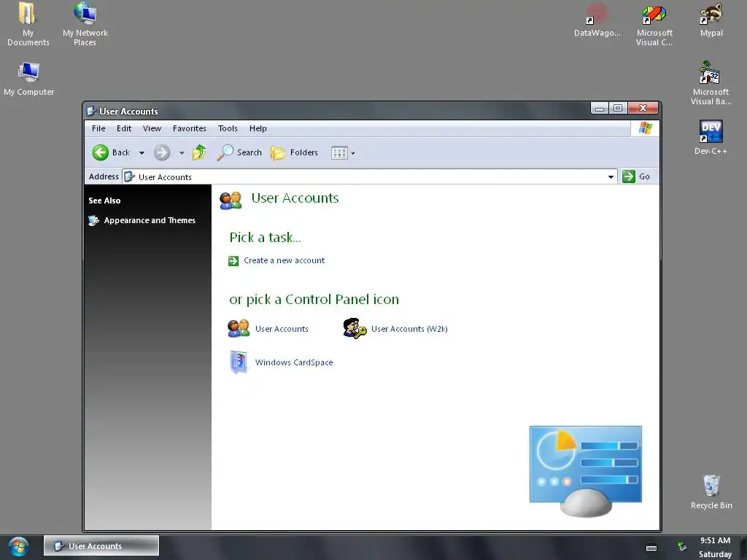Screen dimensions: 747x560
Task: Click User Accounts icon in the address bar
Action: (129, 176)
